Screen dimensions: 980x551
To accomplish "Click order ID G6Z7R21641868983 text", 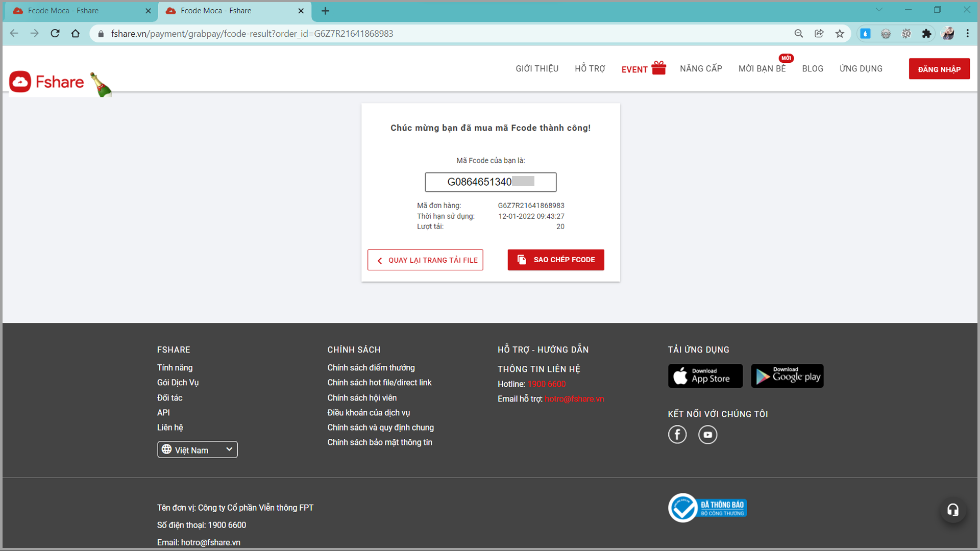I will [531, 206].
